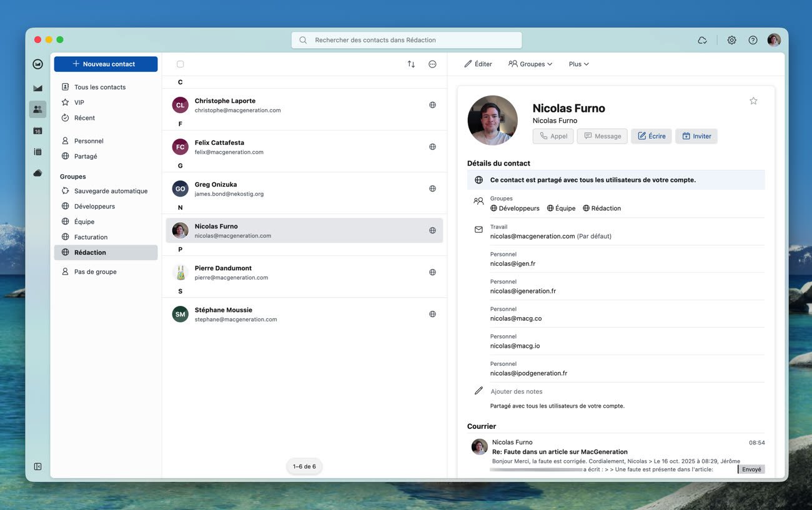
Task: Open the Mail icon in left rail
Action: (x=37, y=88)
